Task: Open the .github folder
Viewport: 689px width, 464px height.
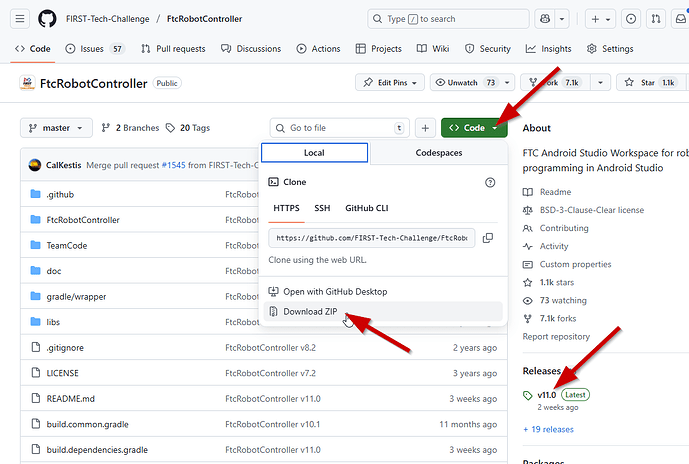Action: (60, 194)
